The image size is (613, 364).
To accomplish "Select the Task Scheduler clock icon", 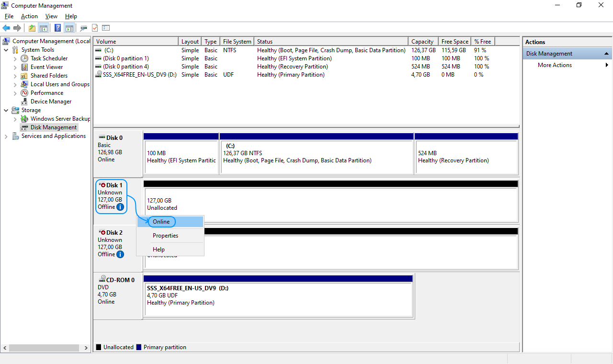I will (24, 58).
